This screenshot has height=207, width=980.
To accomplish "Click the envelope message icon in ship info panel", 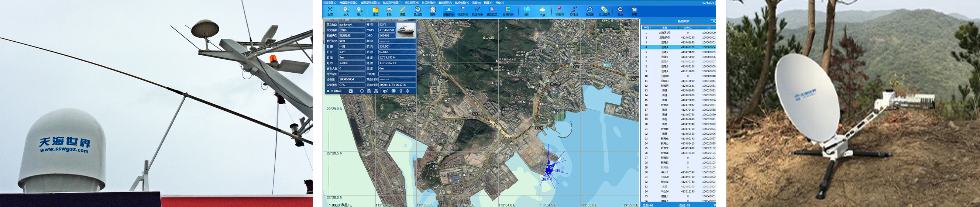I will 393,91.
